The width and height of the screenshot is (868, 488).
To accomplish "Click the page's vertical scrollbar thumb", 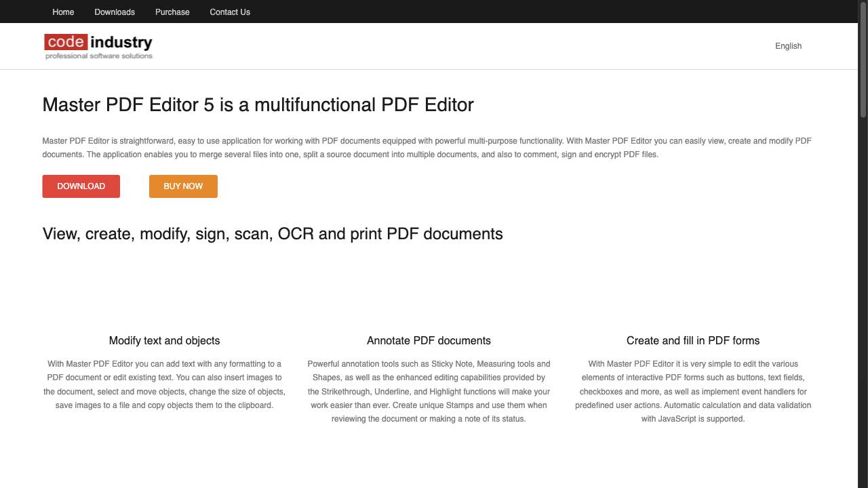I will tap(863, 59).
